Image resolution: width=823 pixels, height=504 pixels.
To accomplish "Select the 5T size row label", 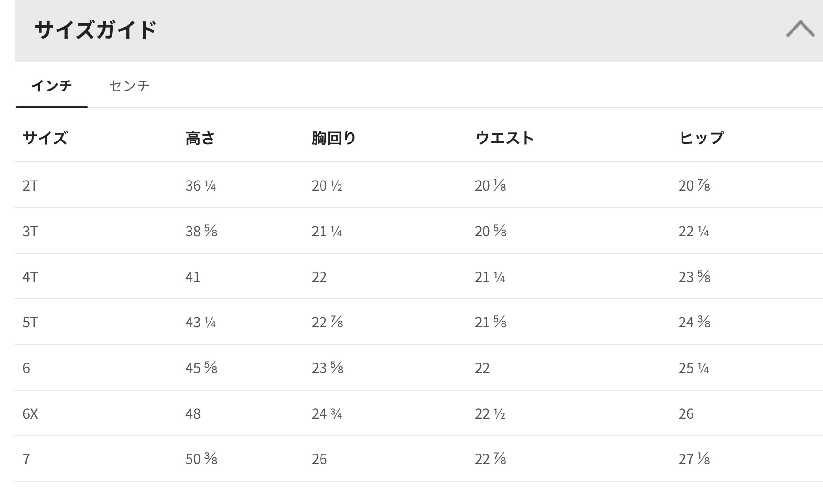I will tap(30, 323).
